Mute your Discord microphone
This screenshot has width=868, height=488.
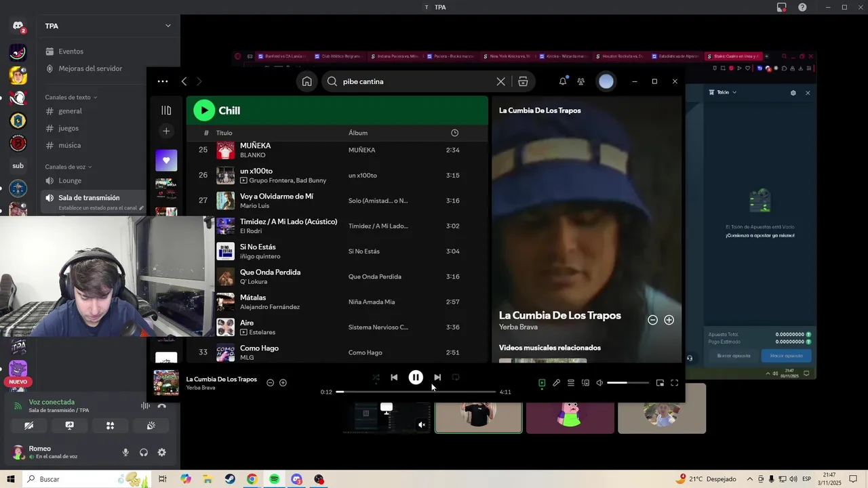coord(125,453)
